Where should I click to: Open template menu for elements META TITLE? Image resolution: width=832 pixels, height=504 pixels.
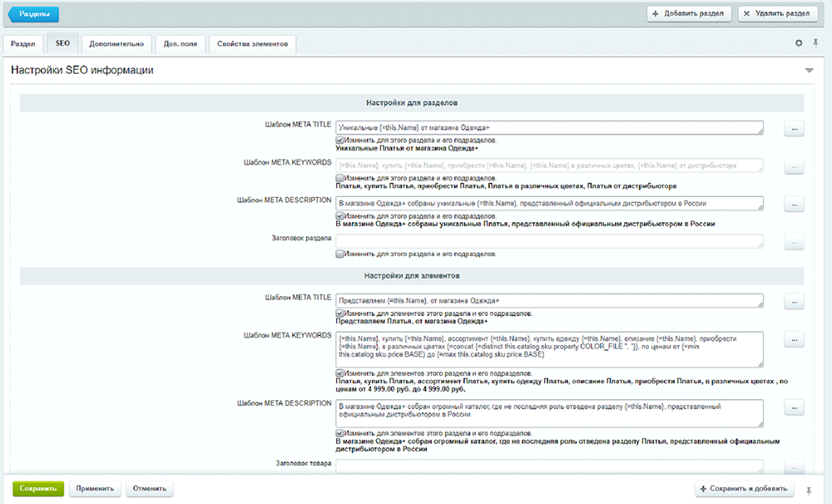point(794,301)
